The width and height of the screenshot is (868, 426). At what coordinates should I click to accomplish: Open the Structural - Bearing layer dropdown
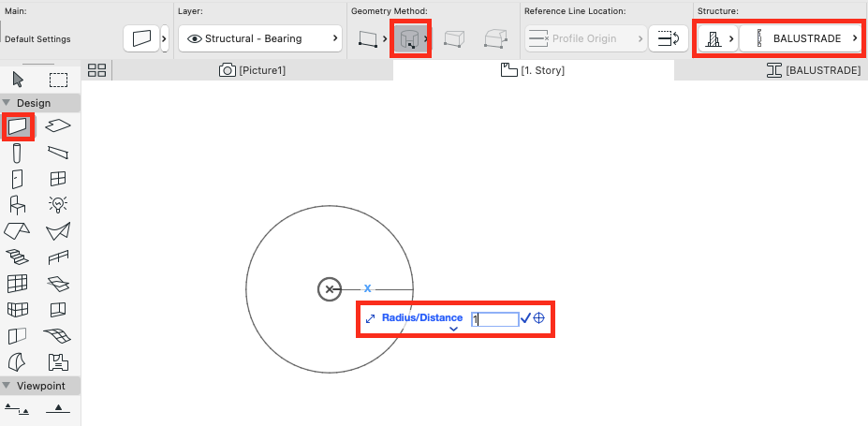tap(260, 38)
